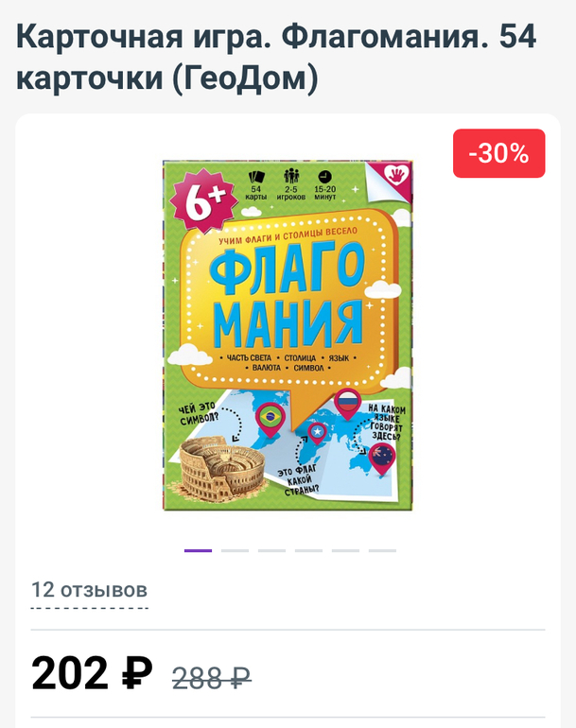Jump to the fourth carousel image indicator

point(308,550)
